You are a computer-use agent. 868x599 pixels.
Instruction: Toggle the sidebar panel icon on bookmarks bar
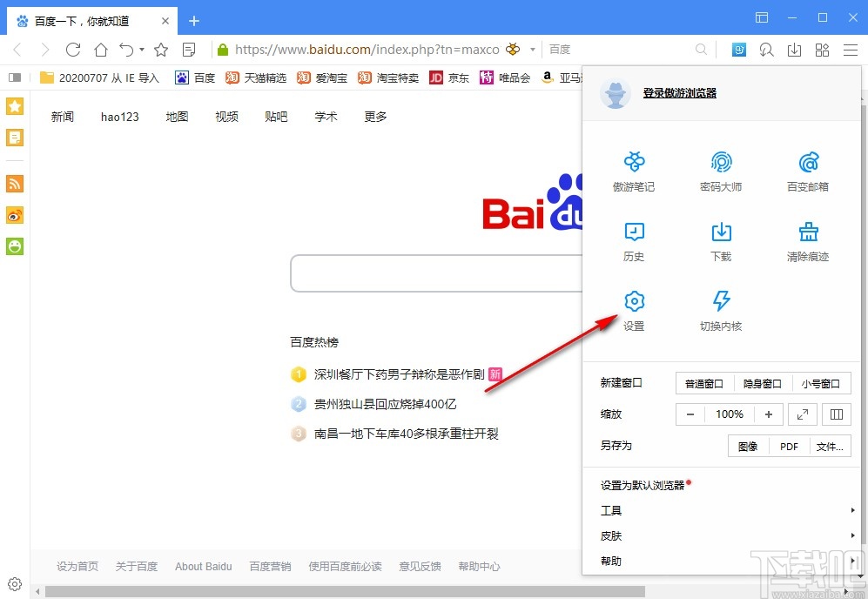click(x=15, y=77)
